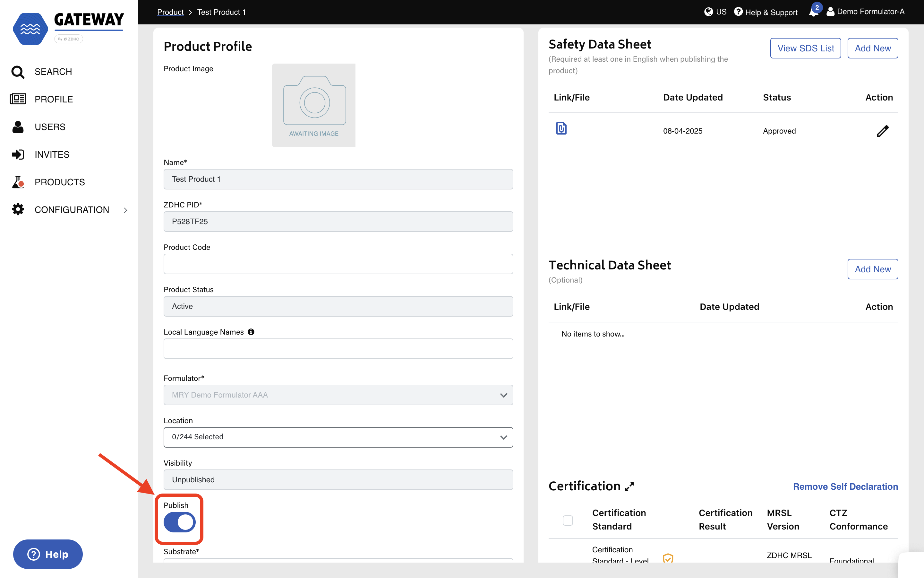Click the Date Updated header in SDS table

pos(693,98)
